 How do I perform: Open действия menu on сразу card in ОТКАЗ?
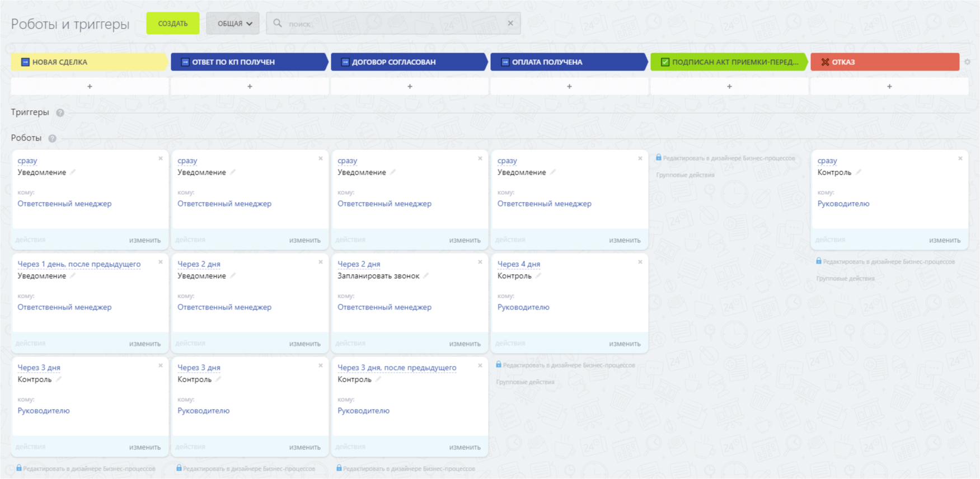click(830, 239)
